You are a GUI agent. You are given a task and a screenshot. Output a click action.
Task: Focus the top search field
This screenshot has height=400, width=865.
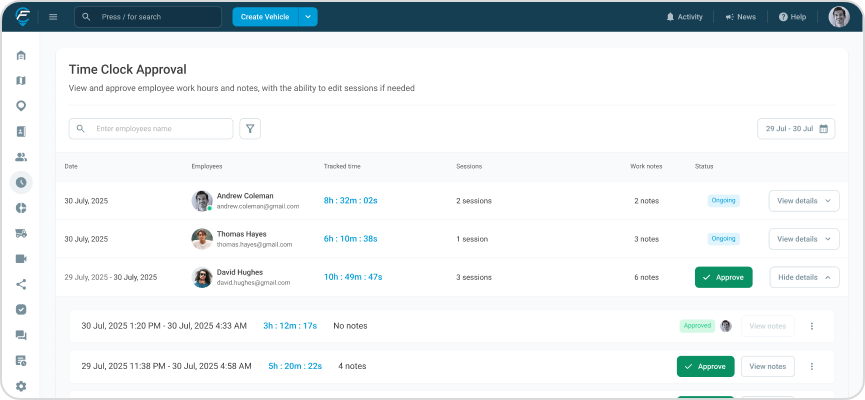click(148, 17)
